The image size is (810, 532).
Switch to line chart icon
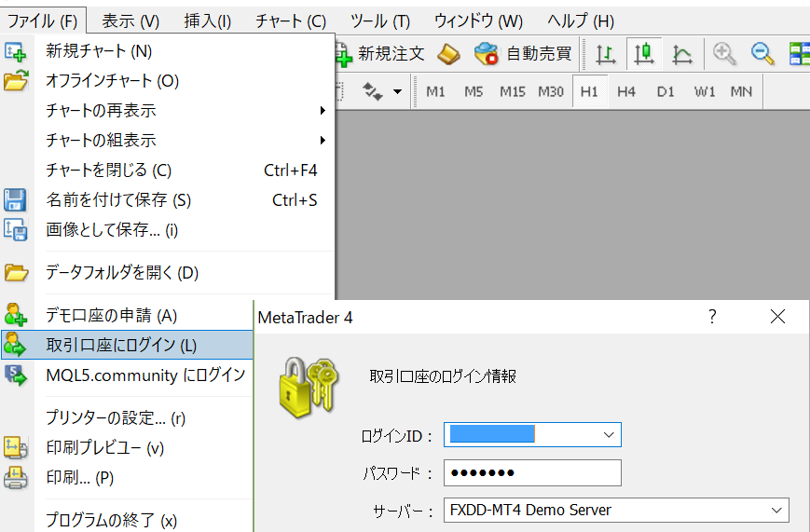(682, 54)
